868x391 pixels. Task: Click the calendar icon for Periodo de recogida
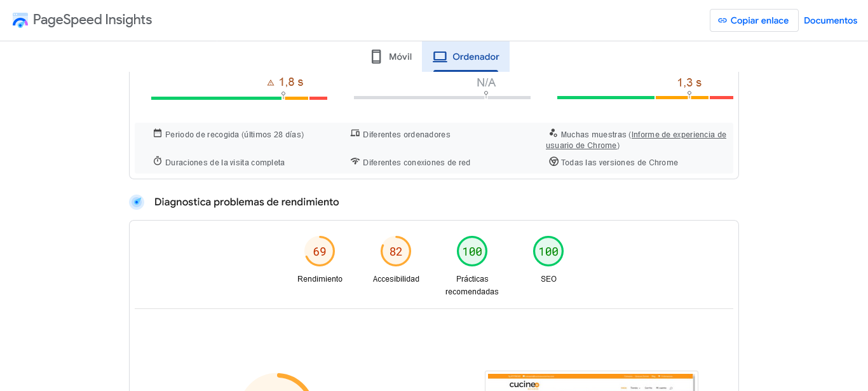click(158, 133)
